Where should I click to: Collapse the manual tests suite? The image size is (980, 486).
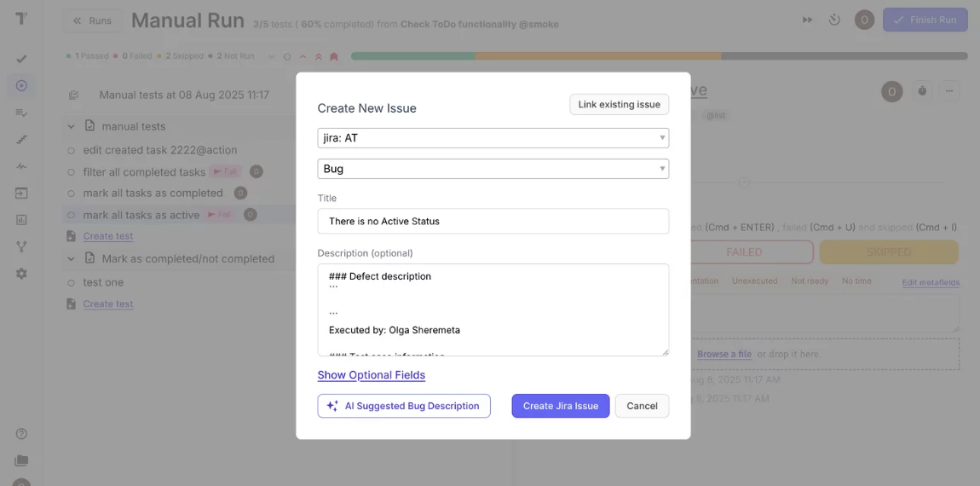tap(72, 126)
